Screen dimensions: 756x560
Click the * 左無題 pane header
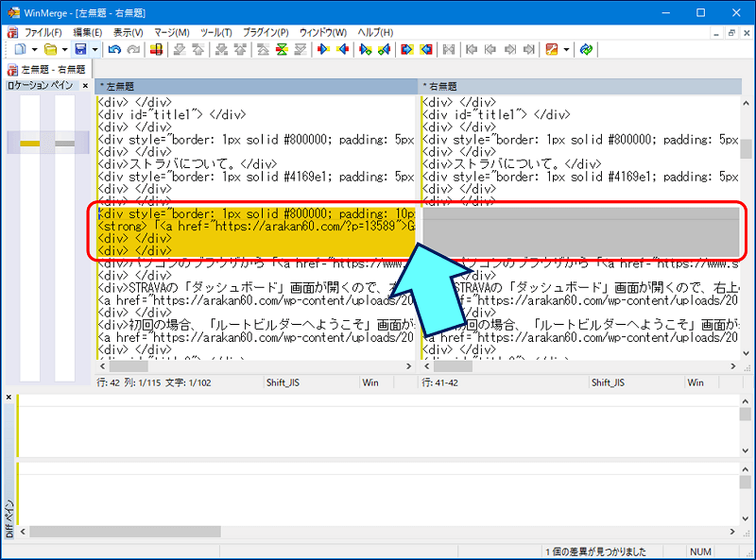(x=256, y=86)
